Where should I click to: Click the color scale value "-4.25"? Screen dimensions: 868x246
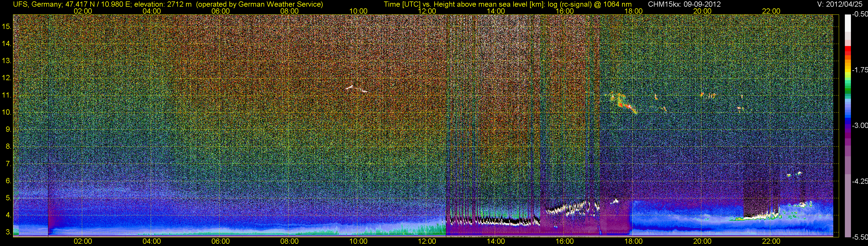(860, 181)
